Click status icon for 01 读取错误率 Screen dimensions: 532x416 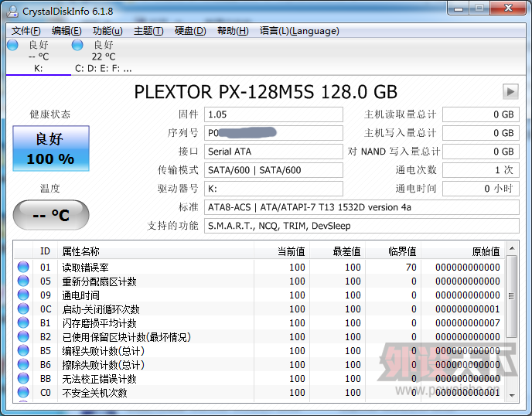tap(23, 267)
